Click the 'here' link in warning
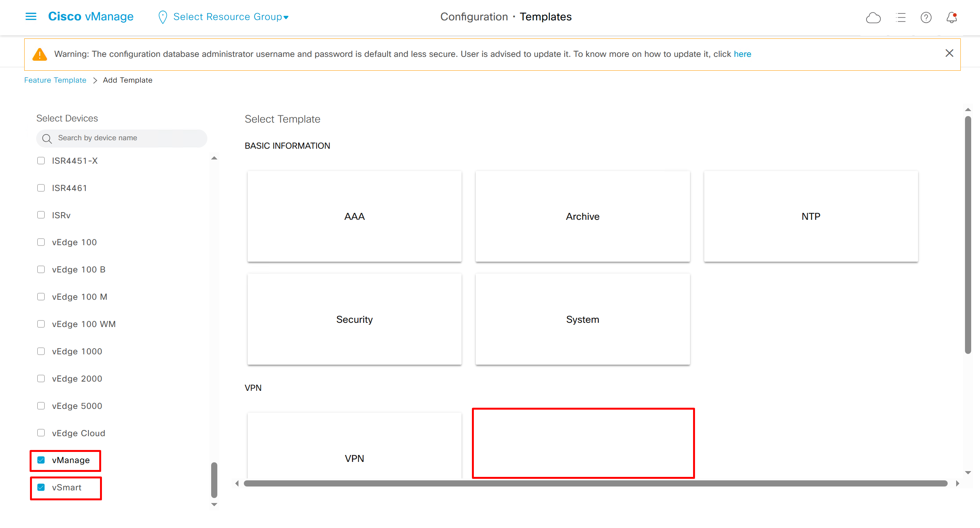The width and height of the screenshot is (980, 528). pyautogui.click(x=742, y=54)
